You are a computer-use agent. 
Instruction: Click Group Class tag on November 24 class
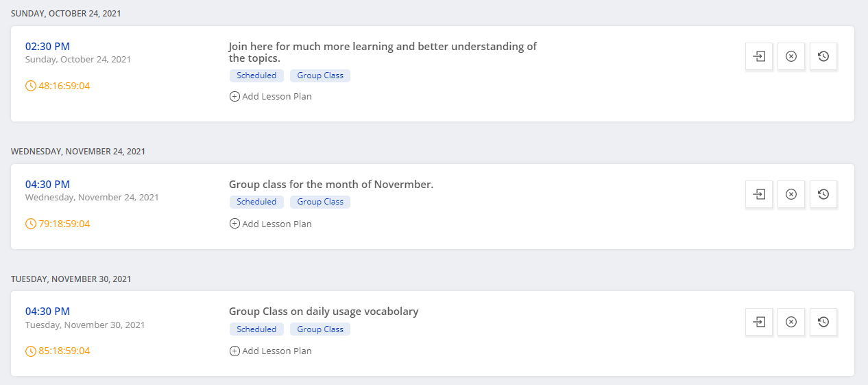(320, 202)
